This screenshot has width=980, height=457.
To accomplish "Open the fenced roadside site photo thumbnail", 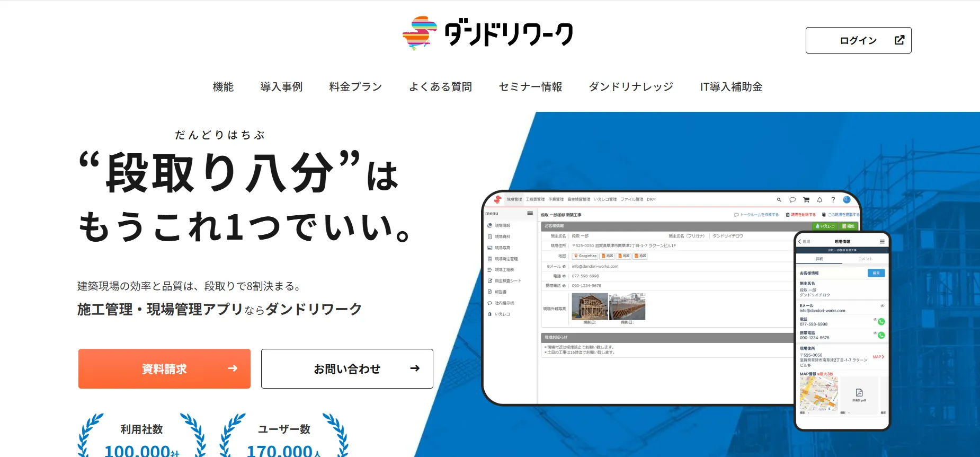I will pyautogui.click(x=628, y=307).
